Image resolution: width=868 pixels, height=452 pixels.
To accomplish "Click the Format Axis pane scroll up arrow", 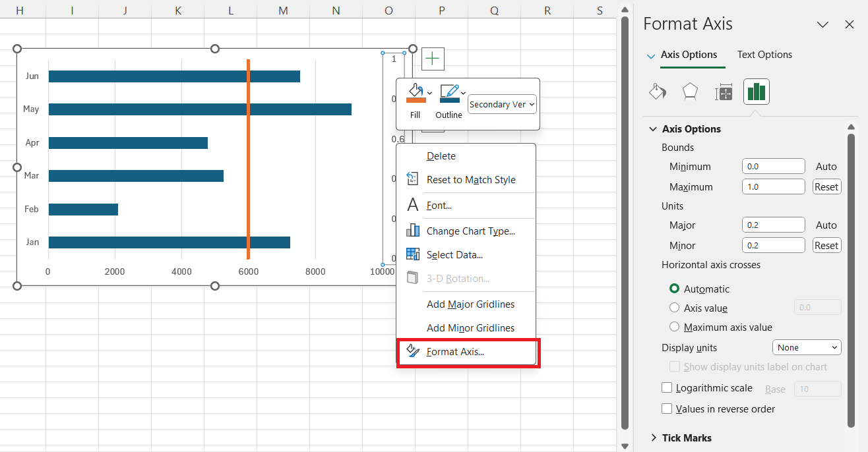I will tap(852, 127).
